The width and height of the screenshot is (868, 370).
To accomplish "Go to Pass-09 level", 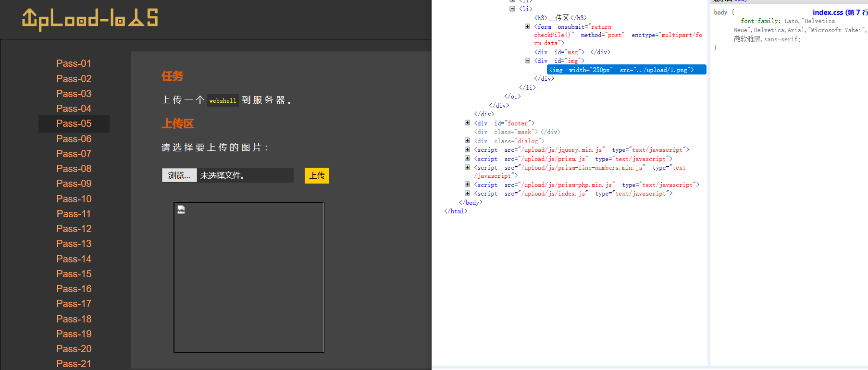I will point(74,184).
